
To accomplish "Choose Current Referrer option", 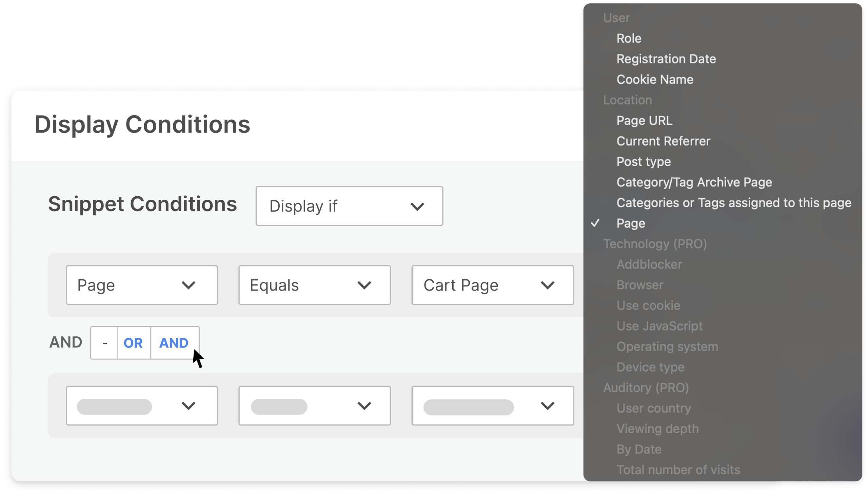I will [x=663, y=141].
